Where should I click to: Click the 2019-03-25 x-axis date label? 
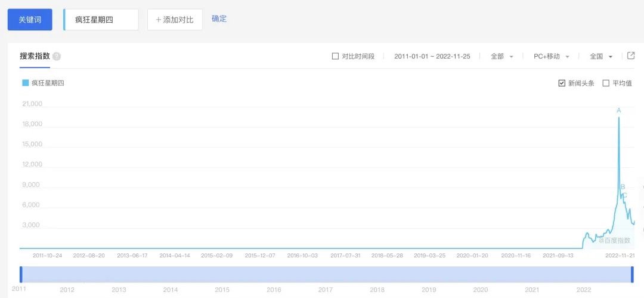(x=429, y=256)
